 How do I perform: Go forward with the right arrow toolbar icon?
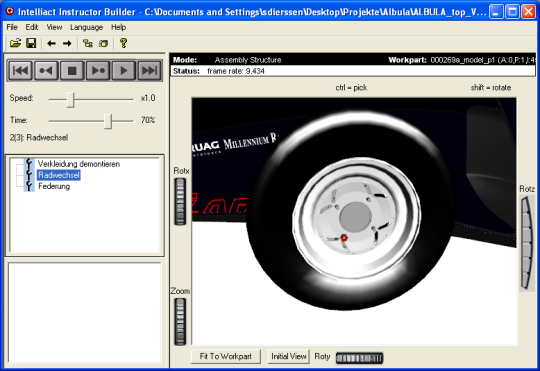[x=67, y=43]
